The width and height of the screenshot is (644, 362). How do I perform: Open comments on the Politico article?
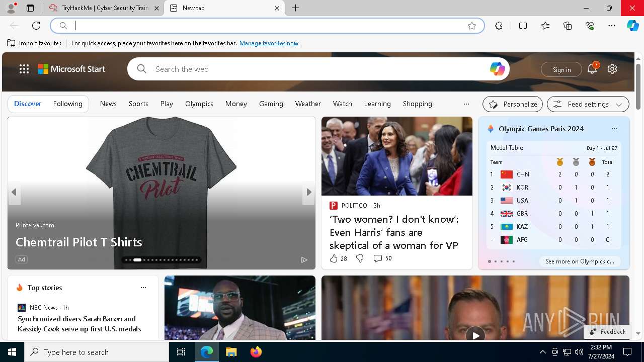pos(382,258)
